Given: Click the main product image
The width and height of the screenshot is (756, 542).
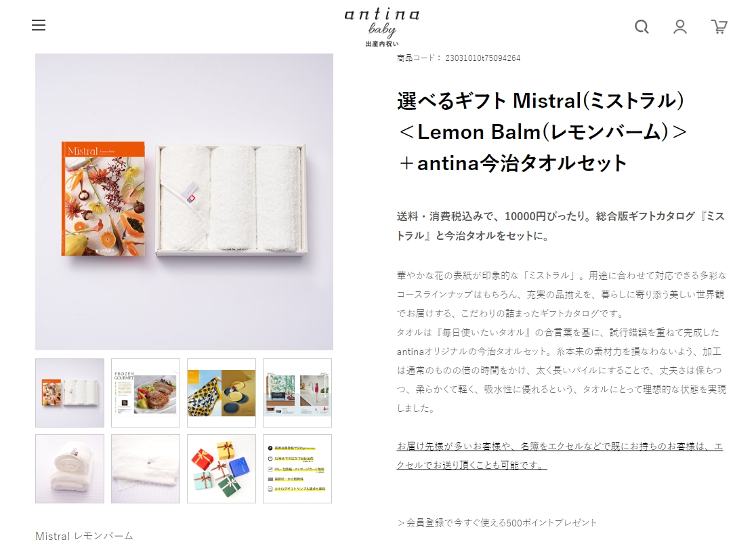Looking at the screenshot, I should [x=184, y=202].
